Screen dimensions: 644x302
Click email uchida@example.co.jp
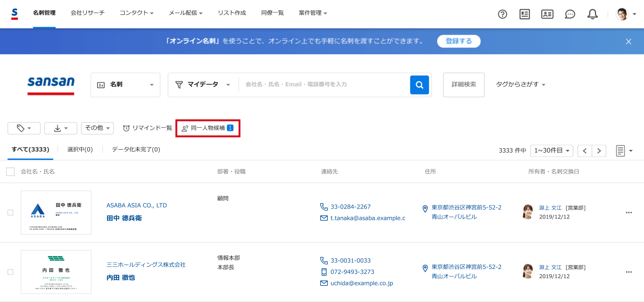[x=362, y=283]
